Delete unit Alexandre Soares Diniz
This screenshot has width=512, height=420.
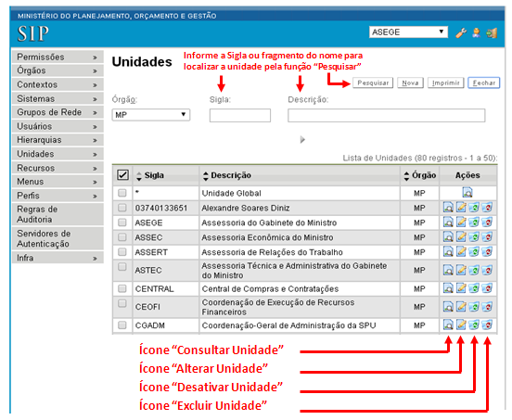(x=487, y=208)
